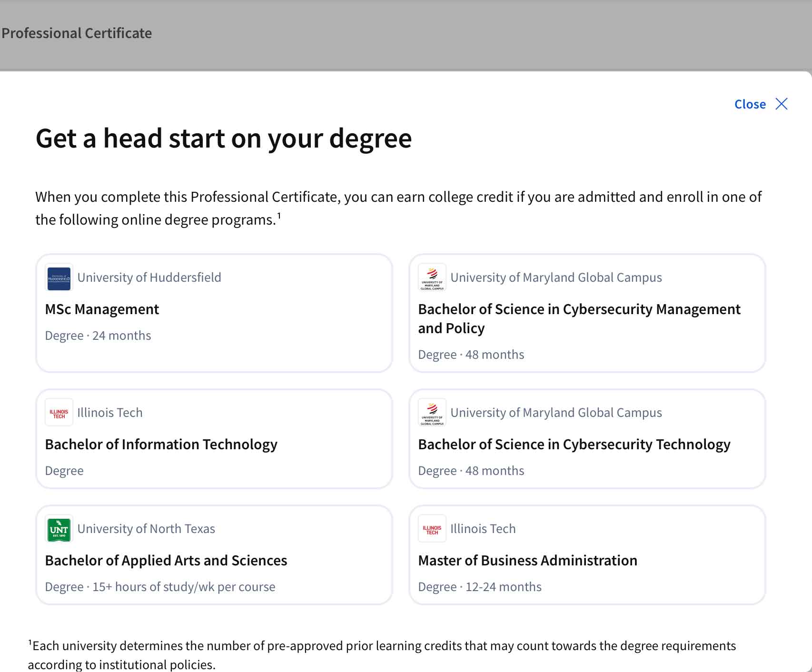812x672 pixels.
Task: Click the University of Huddersfield name text
Action: click(x=149, y=277)
